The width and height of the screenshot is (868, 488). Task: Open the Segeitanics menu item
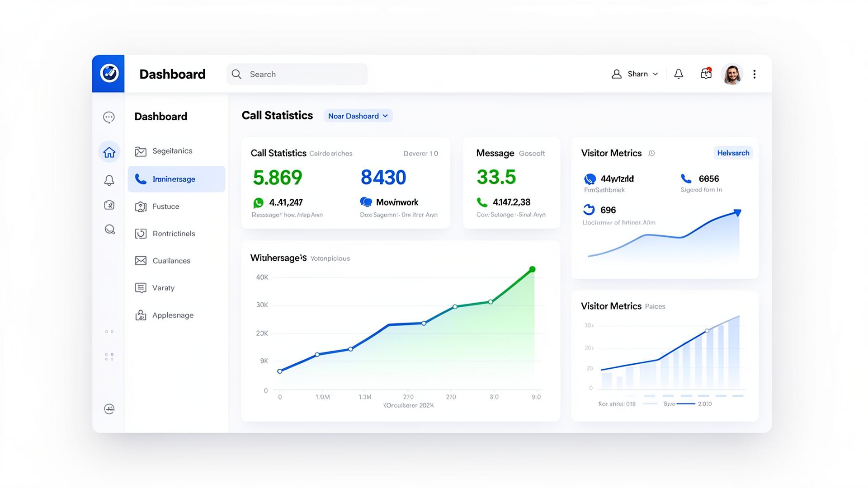click(172, 151)
